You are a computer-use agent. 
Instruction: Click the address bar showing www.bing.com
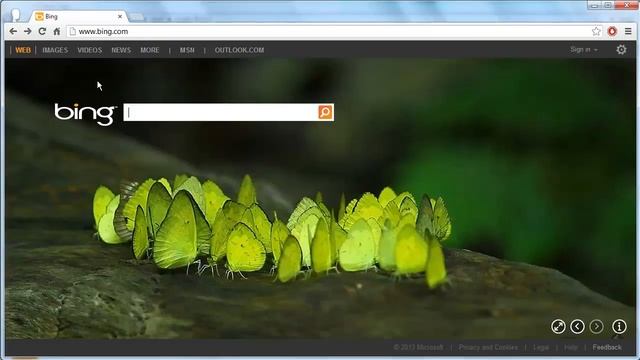click(329, 31)
